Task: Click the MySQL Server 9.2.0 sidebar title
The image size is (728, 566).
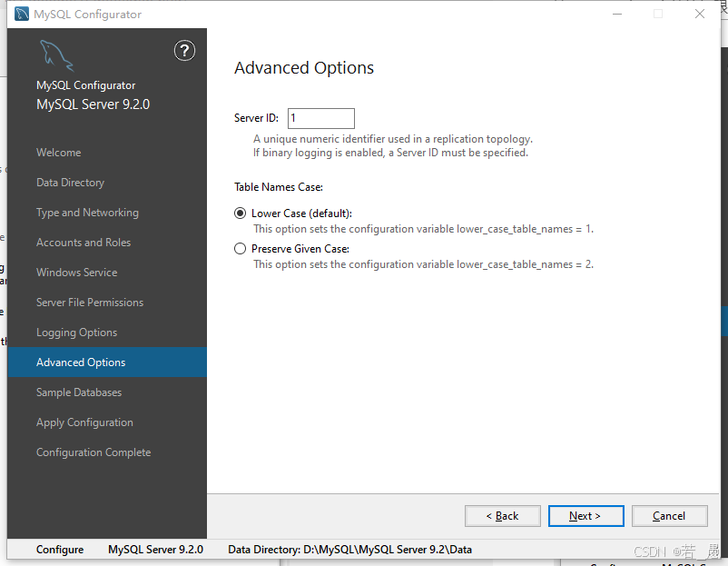Action: [93, 104]
